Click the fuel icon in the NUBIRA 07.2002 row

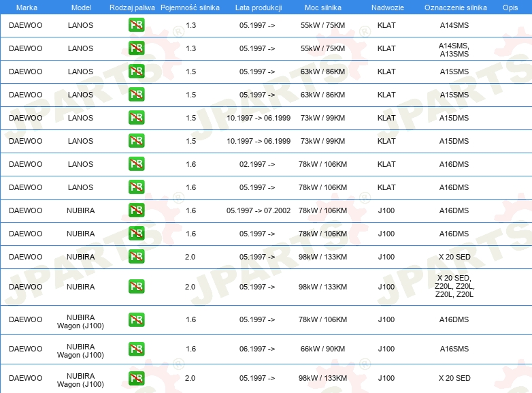(x=136, y=210)
